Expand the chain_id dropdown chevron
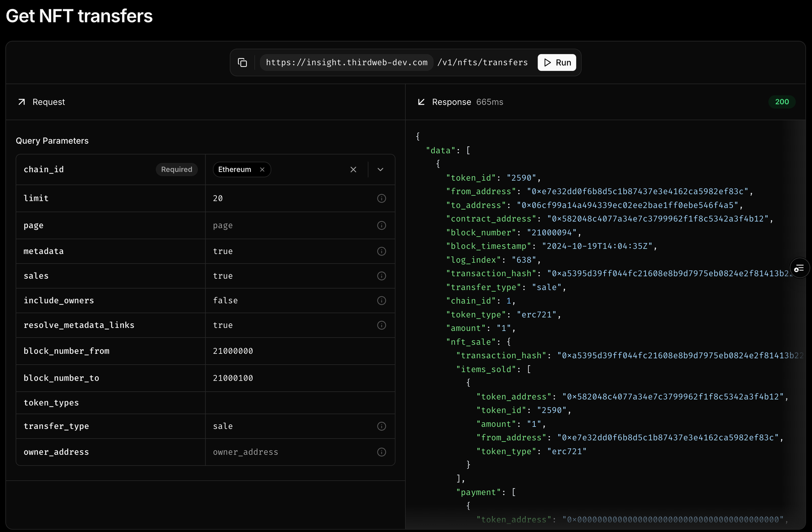The height and width of the screenshot is (532, 812). pyautogui.click(x=380, y=170)
